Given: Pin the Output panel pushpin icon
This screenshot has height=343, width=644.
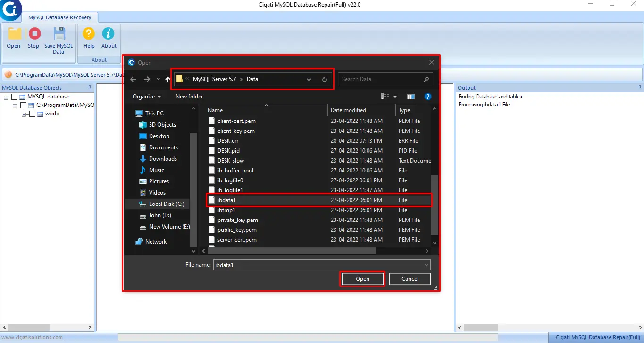Looking at the screenshot, I should (640, 88).
